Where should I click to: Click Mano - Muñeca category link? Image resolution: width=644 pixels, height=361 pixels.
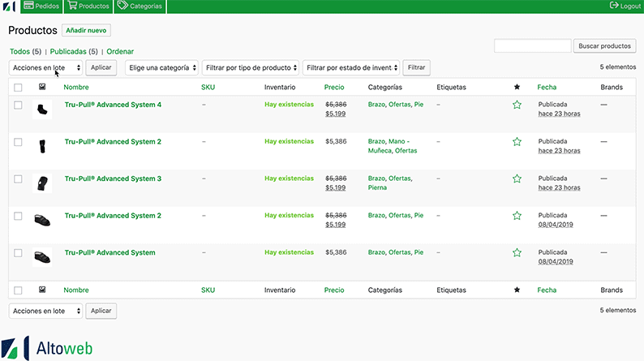tap(389, 146)
